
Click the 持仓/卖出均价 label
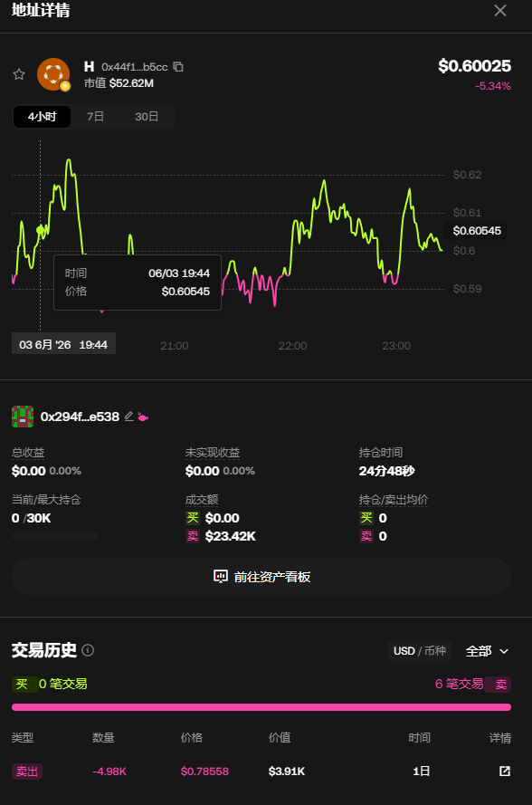(394, 500)
